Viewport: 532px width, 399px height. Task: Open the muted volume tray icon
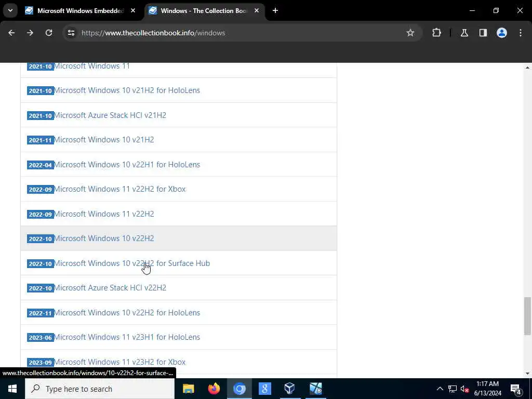pyautogui.click(x=464, y=389)
